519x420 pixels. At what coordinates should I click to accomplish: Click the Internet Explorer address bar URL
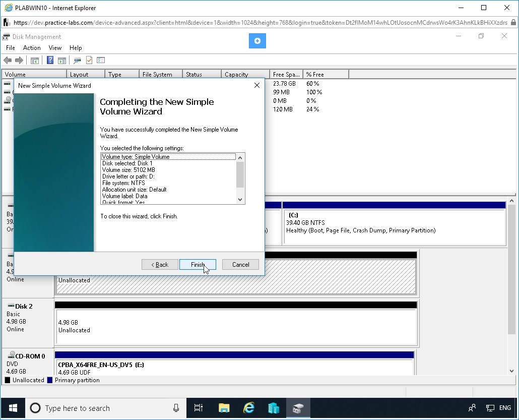(260, 23)
